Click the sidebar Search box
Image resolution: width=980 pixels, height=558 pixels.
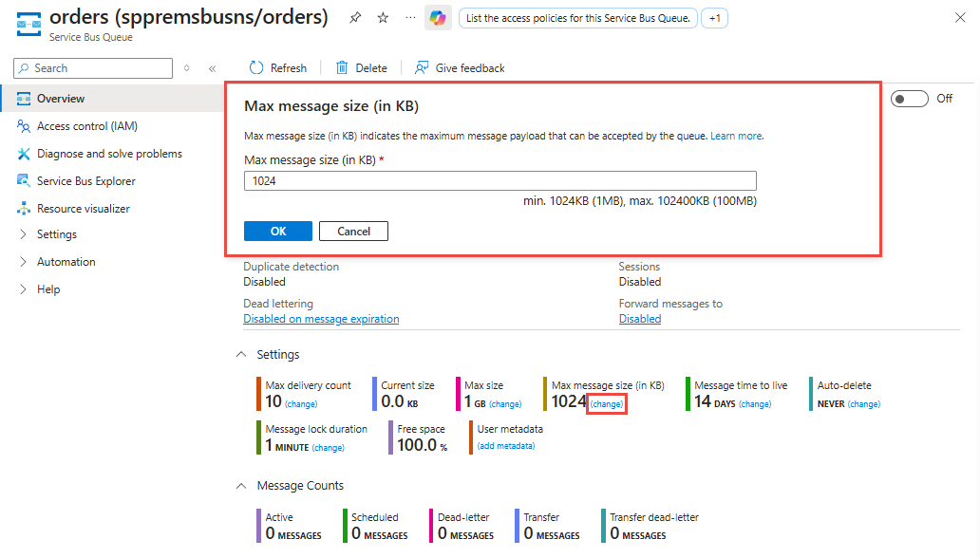point(93,68)
